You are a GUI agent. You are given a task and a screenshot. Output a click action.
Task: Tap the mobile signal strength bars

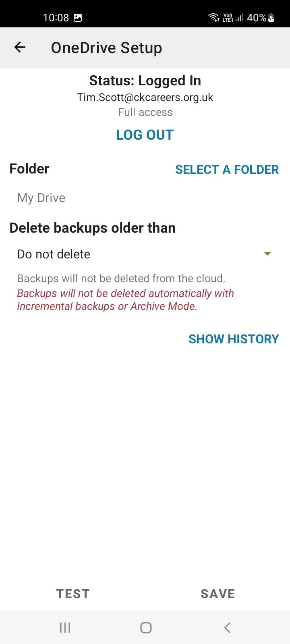pyautogui.click(x=239, y=18)
